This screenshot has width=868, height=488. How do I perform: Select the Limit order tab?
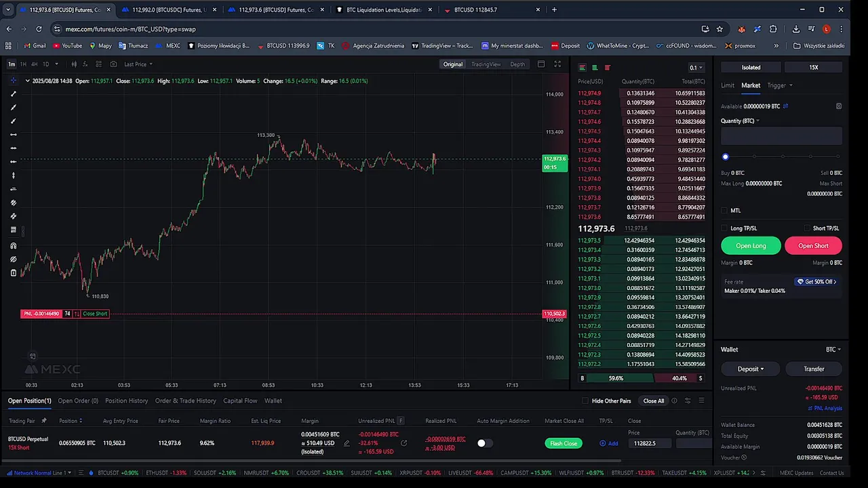[728, 85]
